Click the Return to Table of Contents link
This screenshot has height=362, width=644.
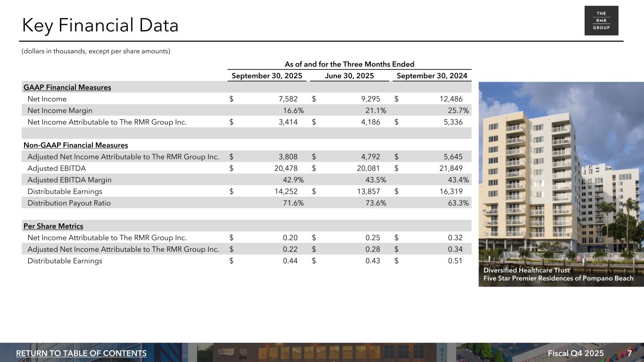[81, 354]
